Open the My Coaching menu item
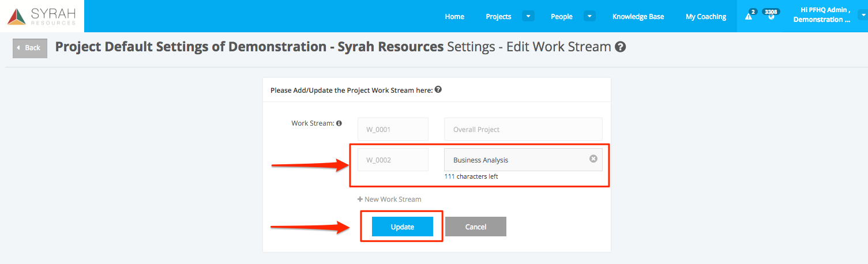This screenshot has width=868, height=264. (706, 17)
